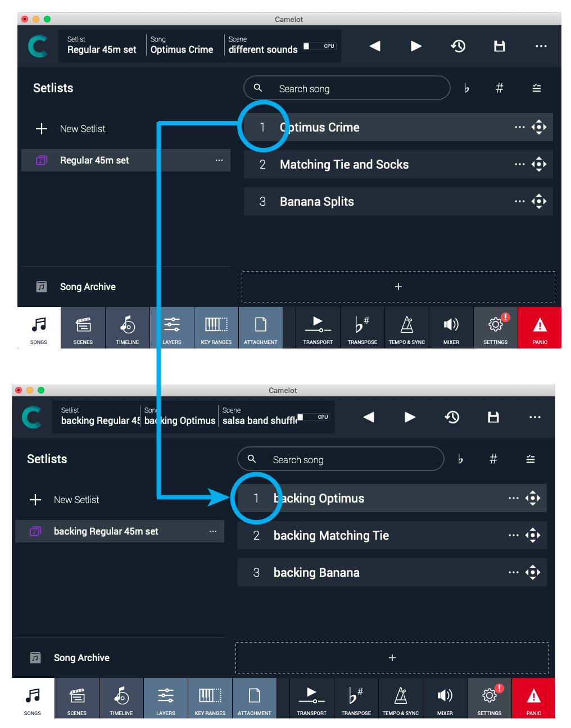Open Tempo & Sync panel in top window

click(x=407, y=328)
